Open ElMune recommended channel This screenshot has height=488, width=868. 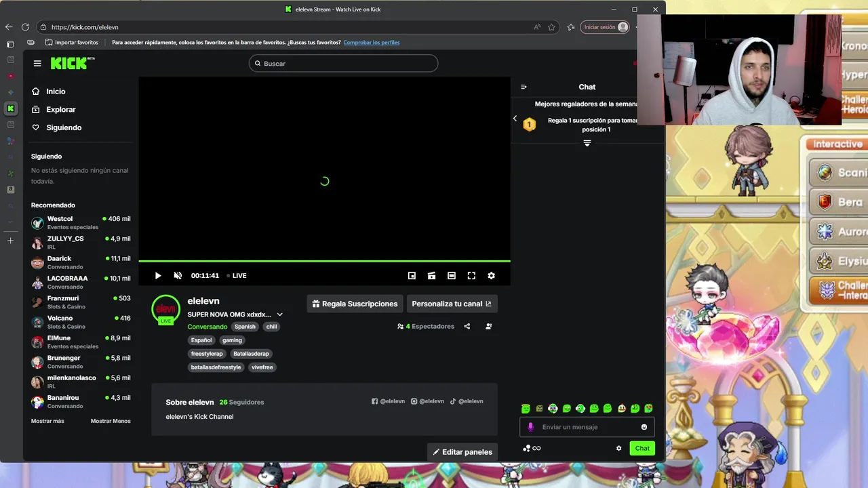click(81, 342)
